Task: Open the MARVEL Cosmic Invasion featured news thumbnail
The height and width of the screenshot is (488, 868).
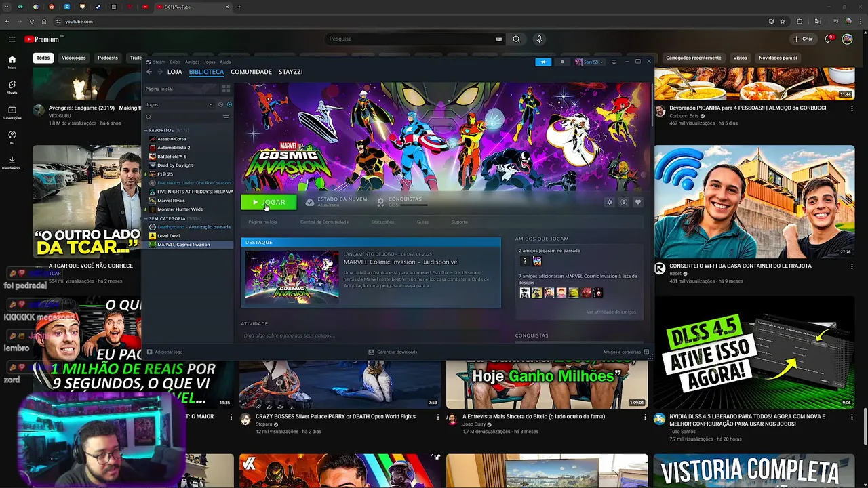Action: [x=292, y=276]
